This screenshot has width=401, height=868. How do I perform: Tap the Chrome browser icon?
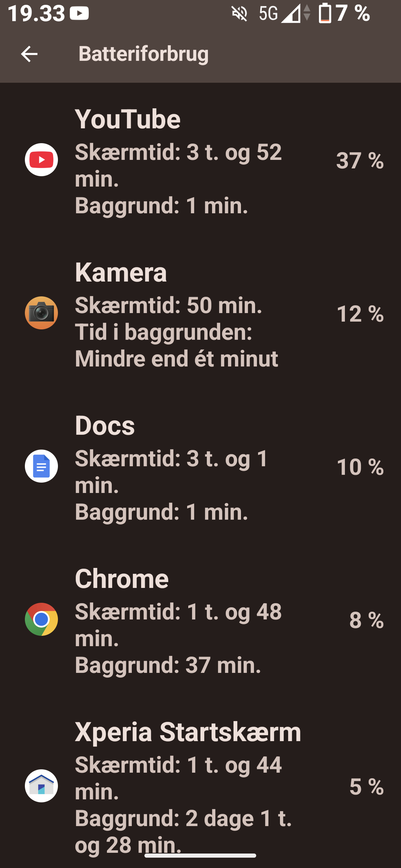[x=41, y=619]
